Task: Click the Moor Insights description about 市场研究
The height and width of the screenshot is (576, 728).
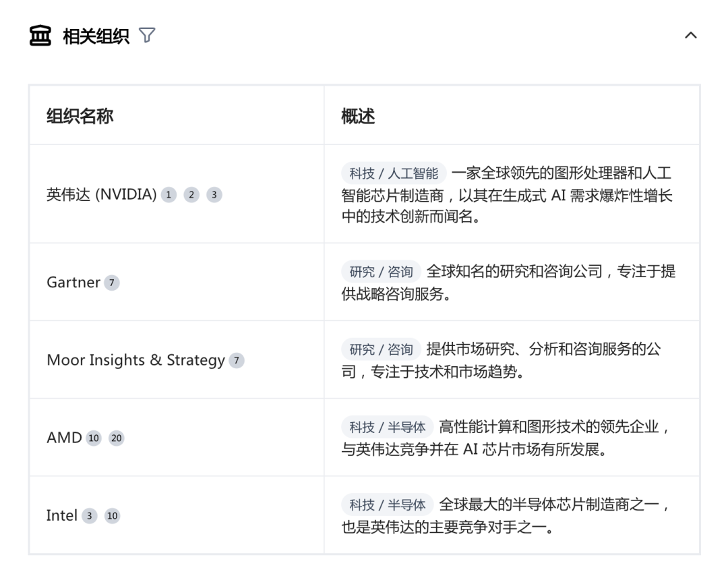Action: point(502,360)
